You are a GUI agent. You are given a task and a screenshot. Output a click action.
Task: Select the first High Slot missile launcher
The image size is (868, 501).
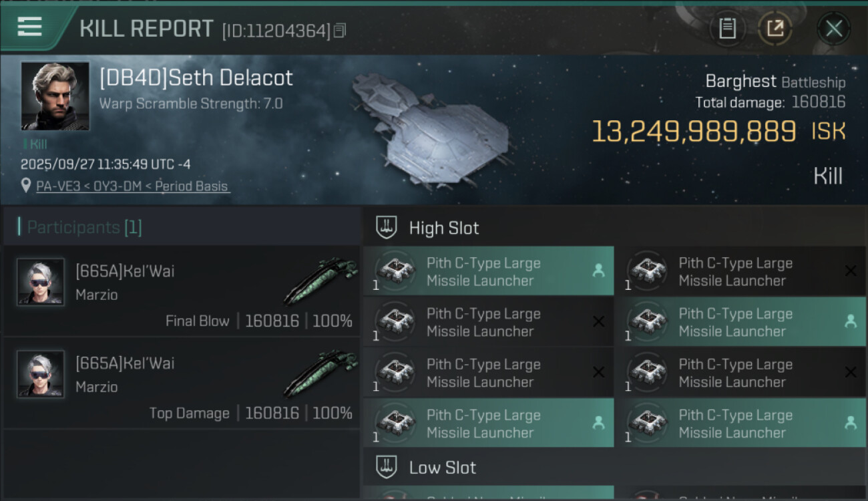tap(488, 272)
